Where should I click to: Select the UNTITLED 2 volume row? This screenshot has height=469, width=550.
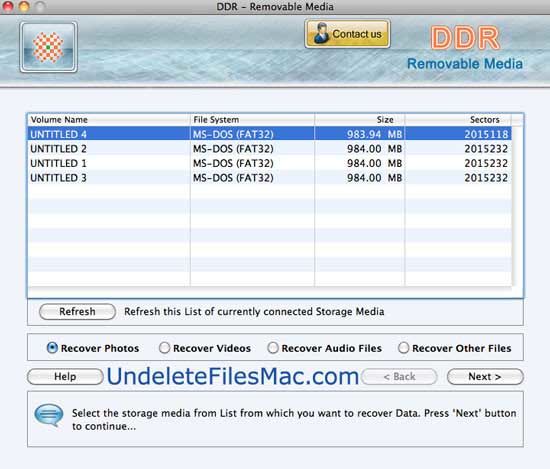(269, 149)
